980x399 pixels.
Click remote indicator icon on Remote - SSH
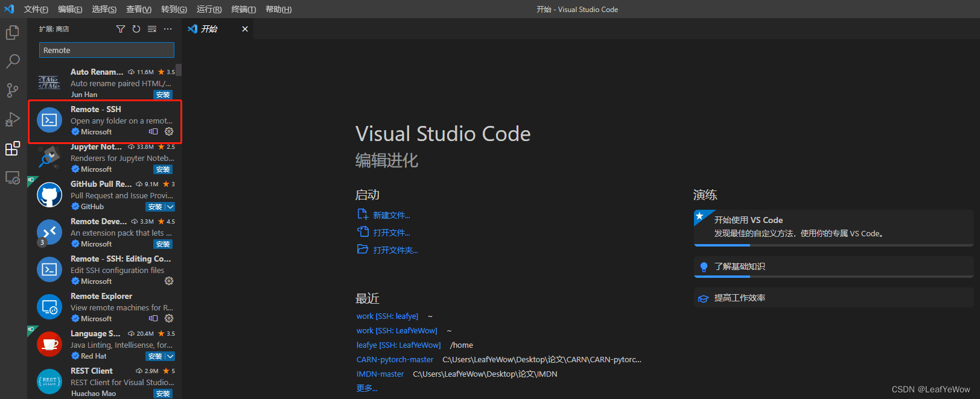(x=153, y=131)
